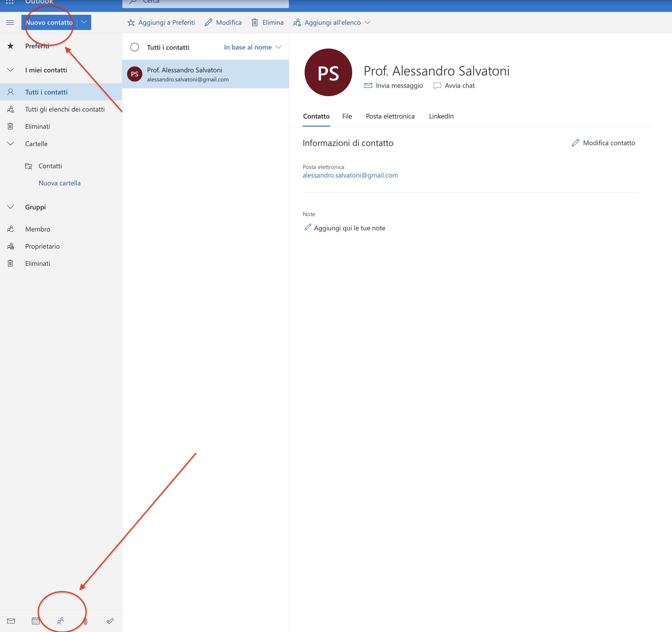Collapse the I miei contatti section
The width and height of the screenshot is (672, 632).
(x=10, y=70)
